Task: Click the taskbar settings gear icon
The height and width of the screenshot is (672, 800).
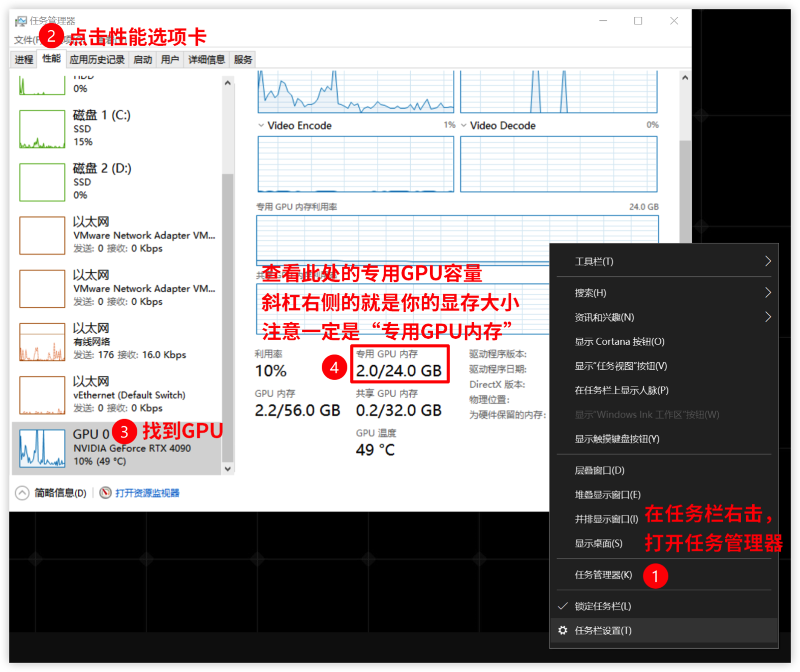Action: click(563, 630)
